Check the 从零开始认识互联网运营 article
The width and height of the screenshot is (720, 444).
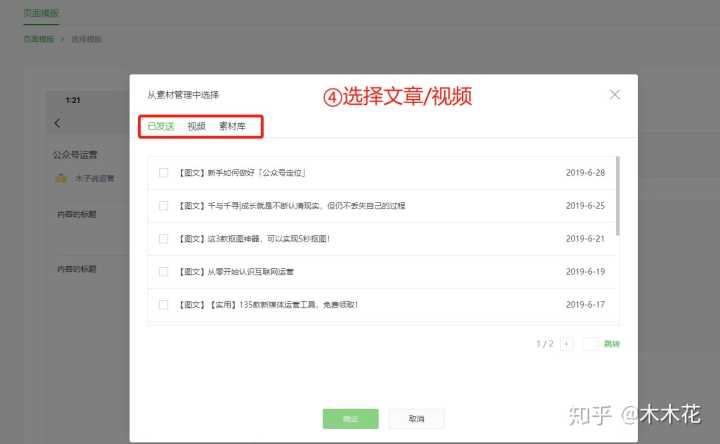coord(164,272)
